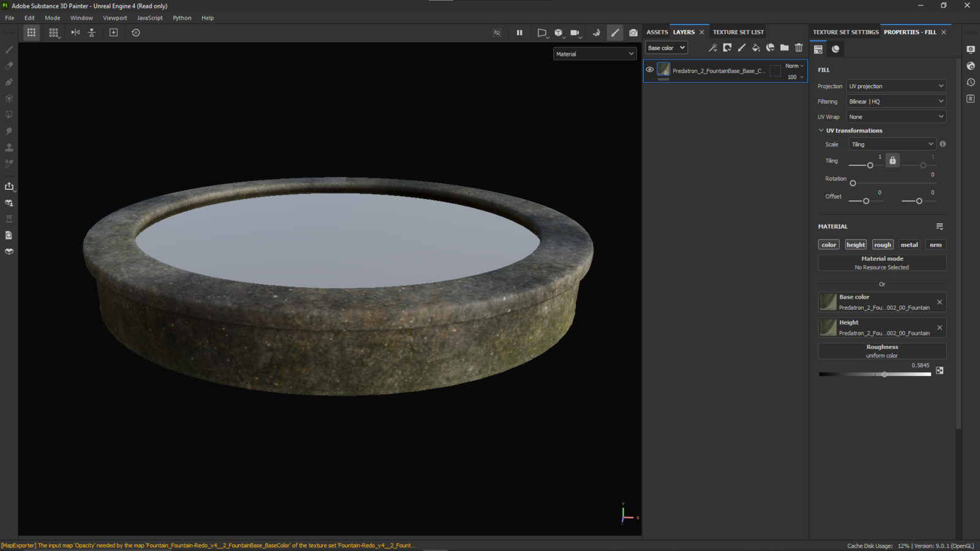
Task: Add a new fill layer
Action: click(756, 47)
